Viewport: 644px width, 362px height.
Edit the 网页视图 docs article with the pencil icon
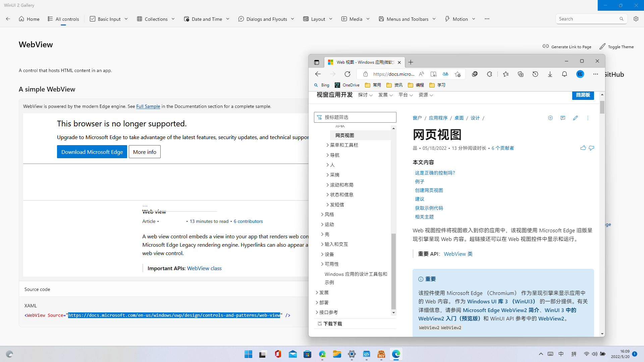point(576,118)
